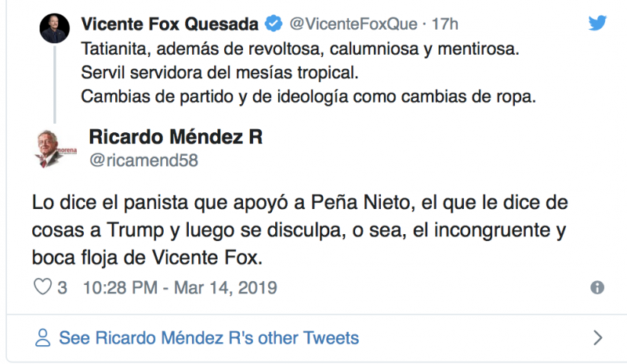This screenshot has height=364, width=627.
Task: See Ricardo Méndez R's other Tweets
Action: coord(208,338)
